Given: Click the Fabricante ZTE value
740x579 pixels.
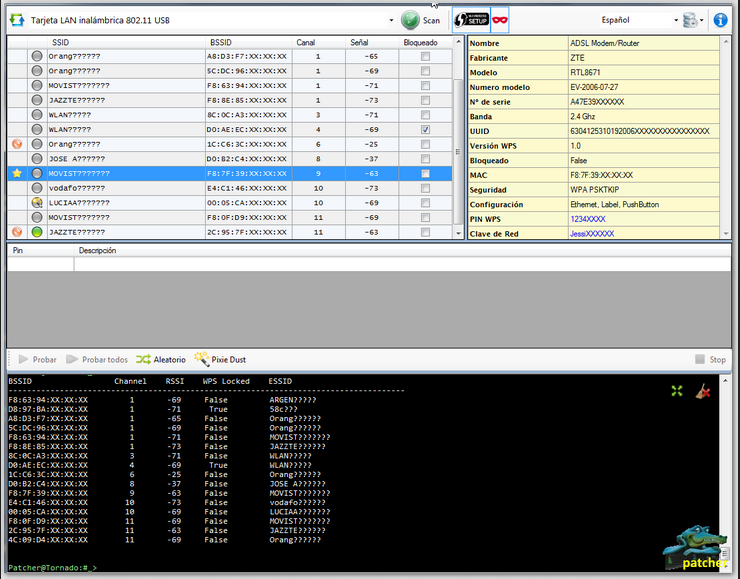Looking at the screenshot, I should [577, 58].
